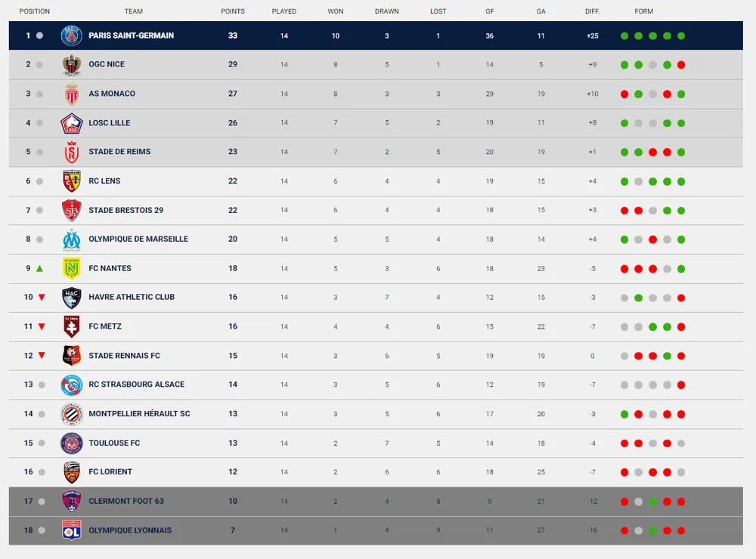This screenshot has width=756, height=559.
Task: Open the Olympique Lyonnais club badge
Action: (71, 530)
